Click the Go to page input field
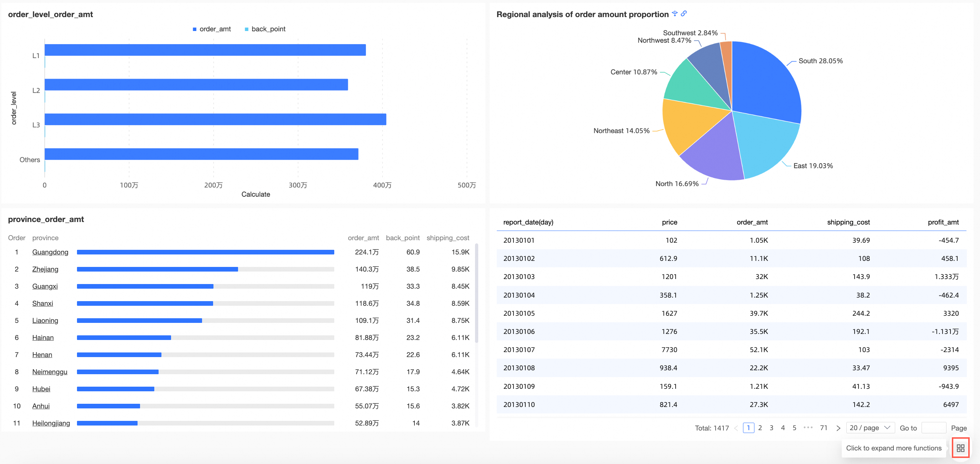Screen dimensions: 980x464 point(934,428)
